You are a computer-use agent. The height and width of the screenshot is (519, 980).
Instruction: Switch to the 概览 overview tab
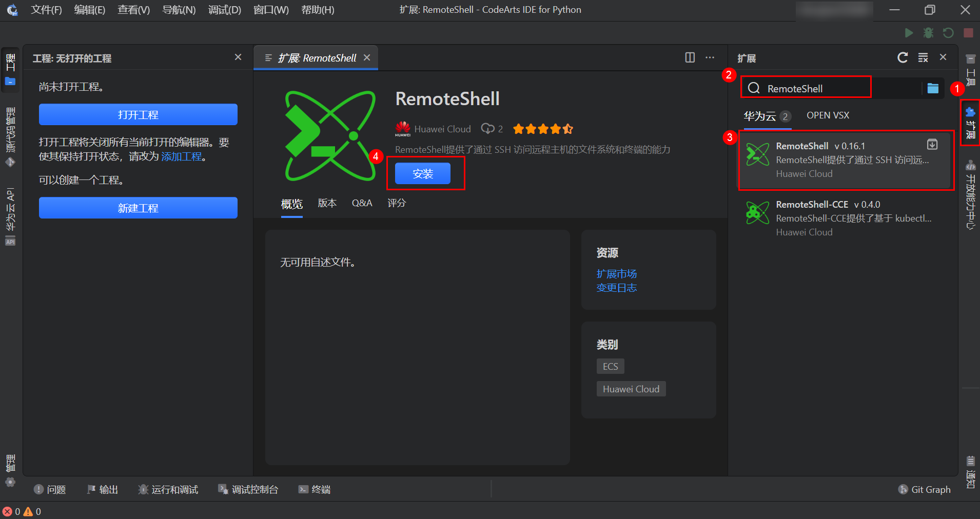point(292,204)
